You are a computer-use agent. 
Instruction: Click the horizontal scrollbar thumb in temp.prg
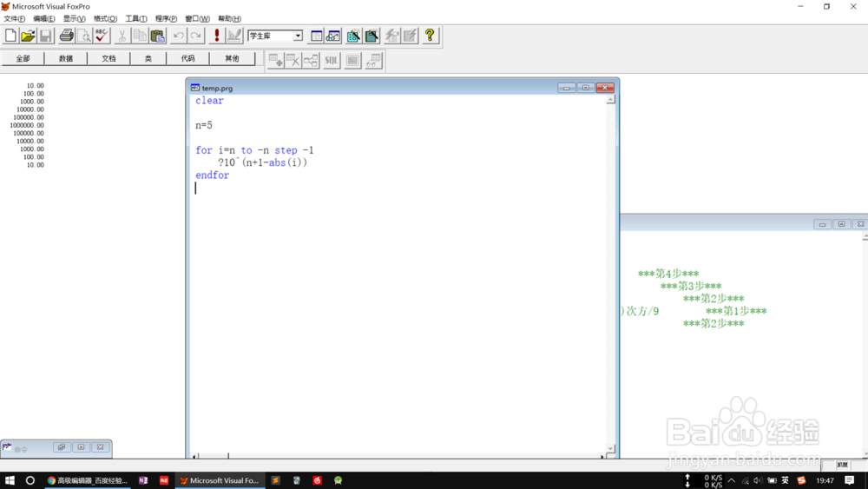(214, 456)
